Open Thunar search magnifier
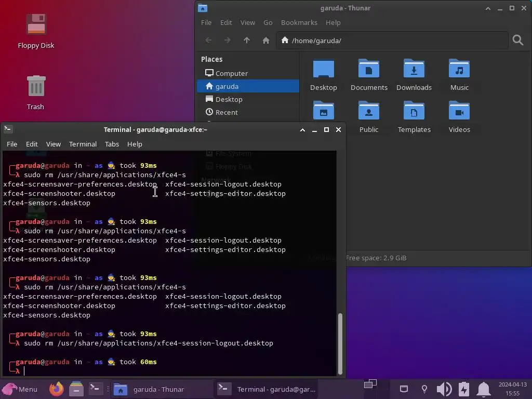Image resolution: width=532 pixels, height=399 pixels. point(517,40)
